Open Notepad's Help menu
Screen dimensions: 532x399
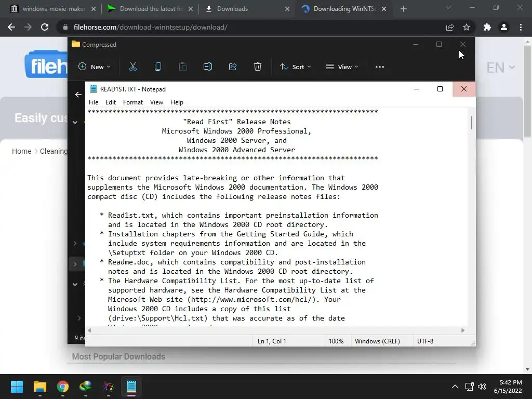pos(177,102)
